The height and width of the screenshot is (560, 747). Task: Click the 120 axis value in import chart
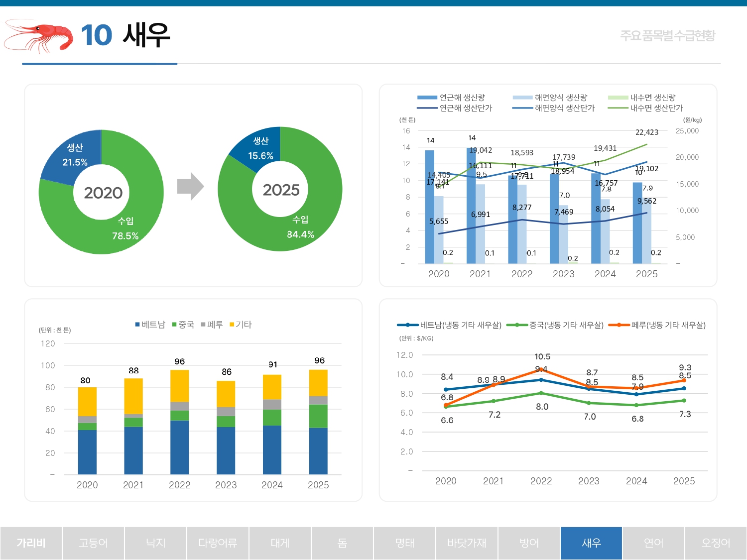click(x=48, y=343)
